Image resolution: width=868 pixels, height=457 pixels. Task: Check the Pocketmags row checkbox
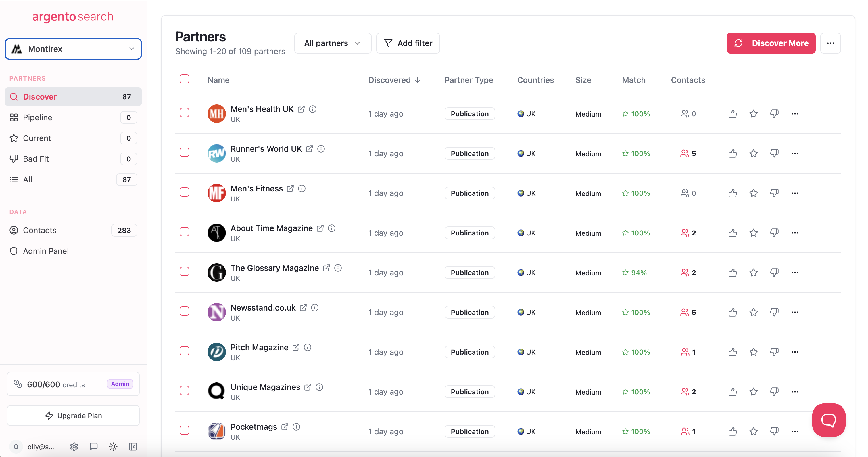click(184, 430)
